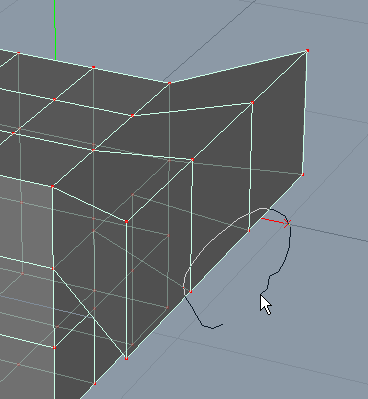Select the bottom vertex where the diagonal edge ends
The height and width of the screenshot is (399, 368).
(x=126, y=358)
